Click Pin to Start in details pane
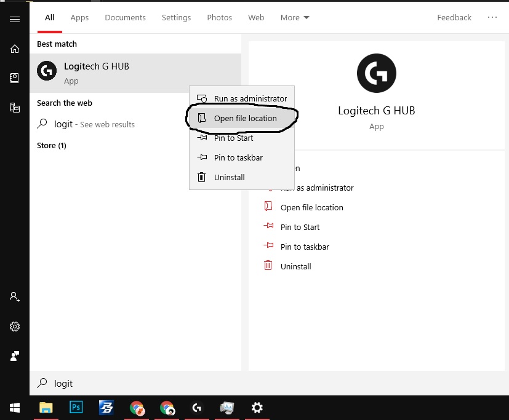 tap(300, 228)
